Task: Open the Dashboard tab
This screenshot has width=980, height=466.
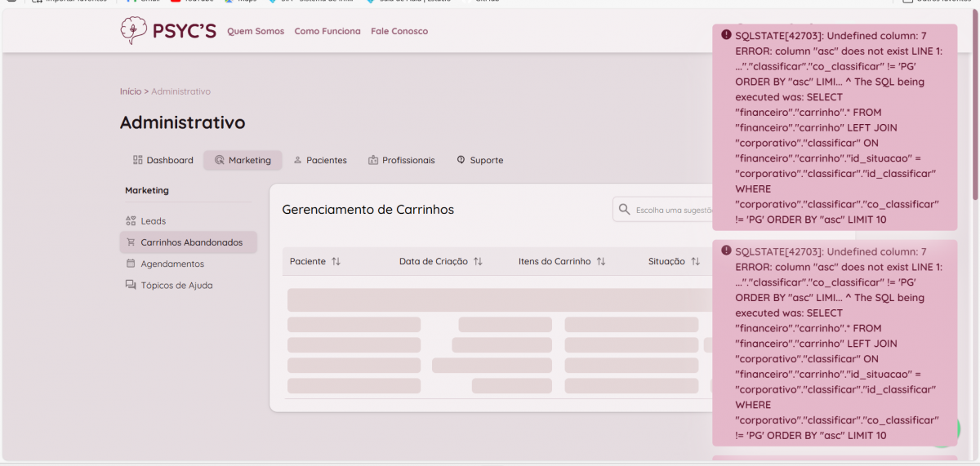Action: (163, 160)
